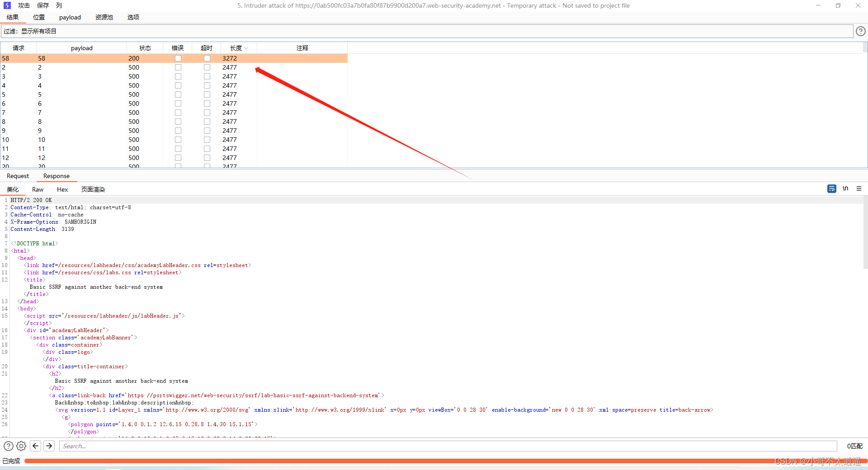
Task: Select result row with payload 4
Action: [x=174, y=85]
